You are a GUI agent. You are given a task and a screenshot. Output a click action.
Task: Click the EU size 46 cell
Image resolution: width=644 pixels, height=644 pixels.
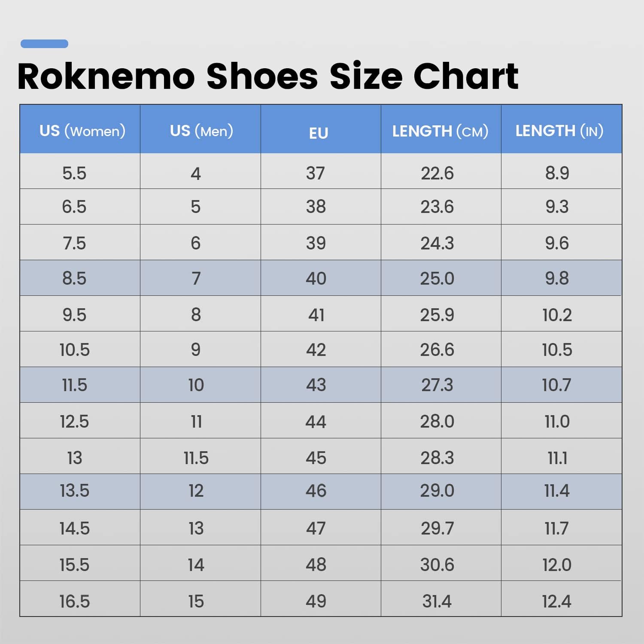(316, 491)
